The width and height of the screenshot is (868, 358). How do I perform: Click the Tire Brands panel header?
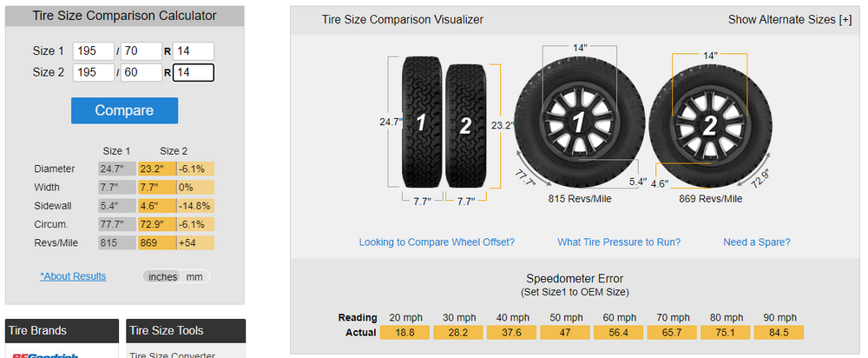coord(62,331)
